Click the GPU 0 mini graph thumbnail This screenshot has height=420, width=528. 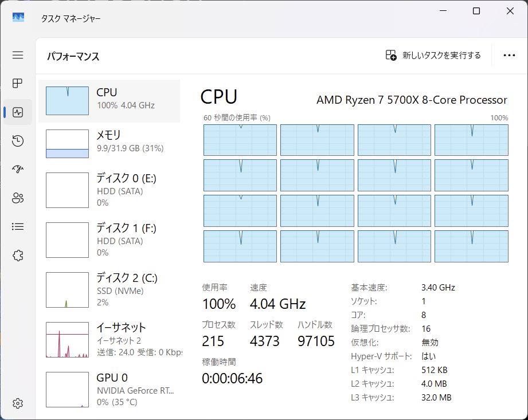click(67, 390)
